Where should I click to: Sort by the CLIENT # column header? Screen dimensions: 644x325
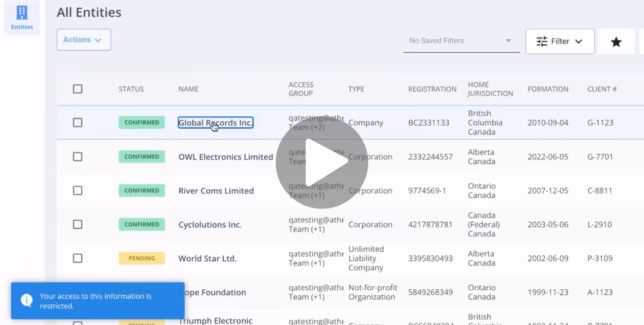[x=602, y=89]
